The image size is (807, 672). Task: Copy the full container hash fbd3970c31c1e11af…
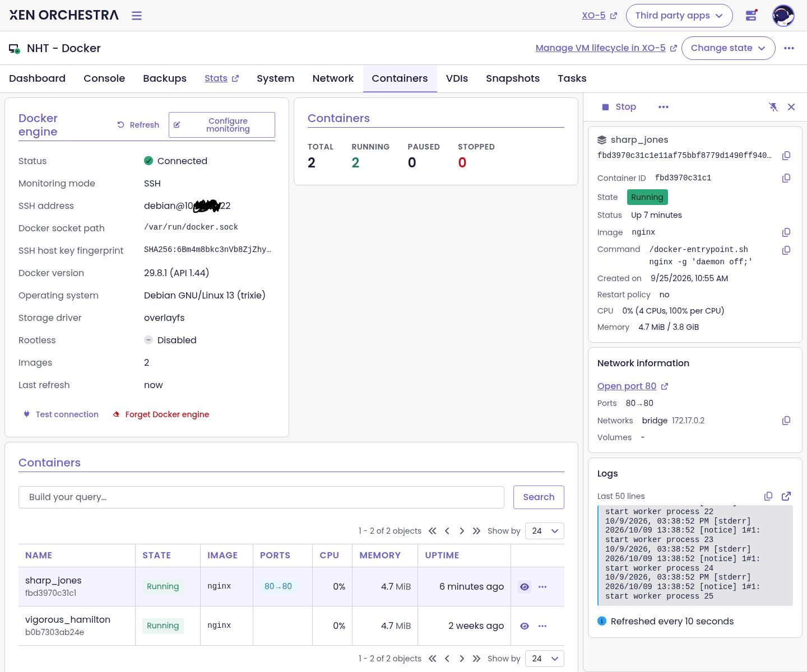786,156
